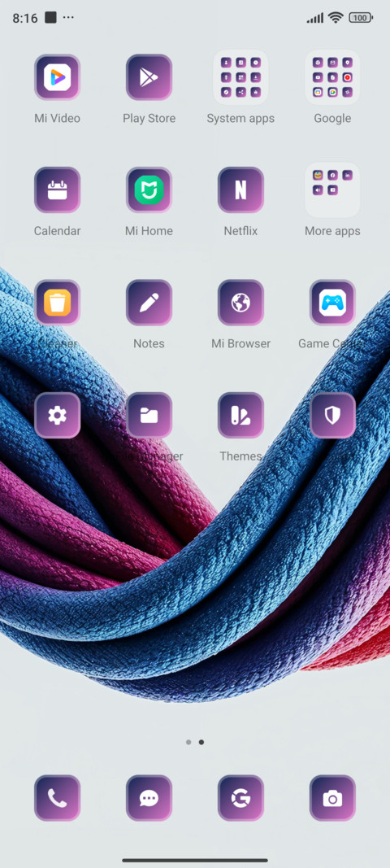The image size is (390, 868).
Task: Open the Camera app in the dock
Action: click(x=332, y=798)
